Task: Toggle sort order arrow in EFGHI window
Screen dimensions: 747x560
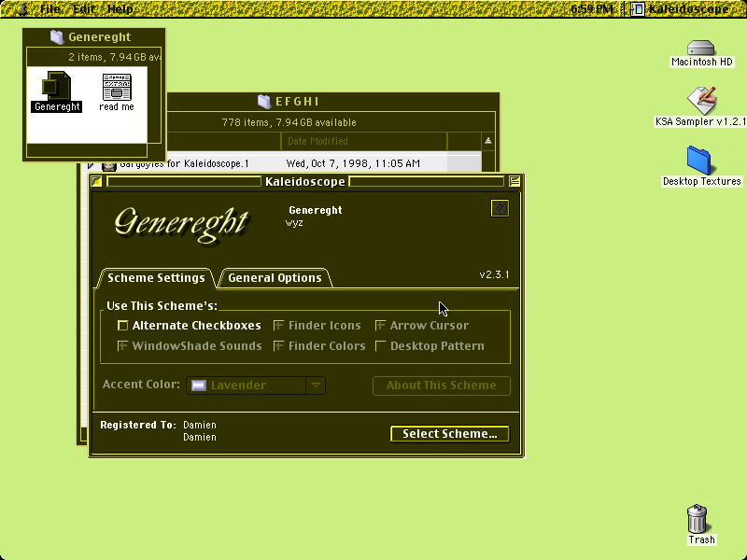Action: click(487, 141)
